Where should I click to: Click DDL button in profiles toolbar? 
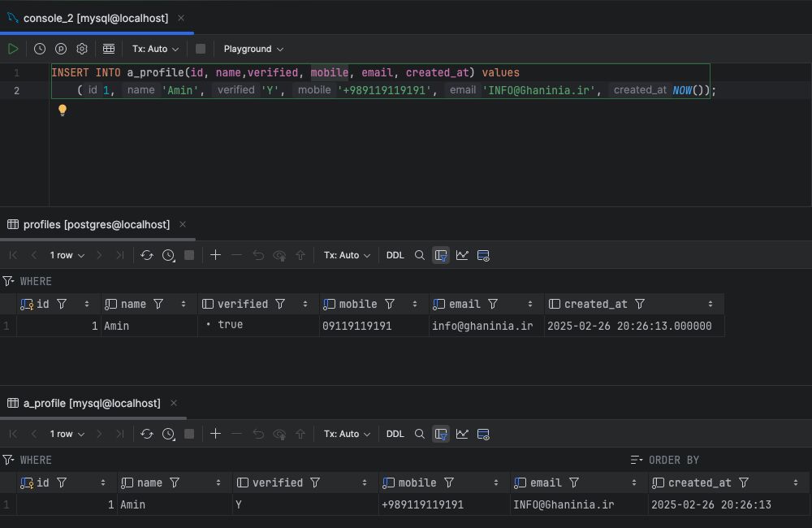(x=395, y=255)
